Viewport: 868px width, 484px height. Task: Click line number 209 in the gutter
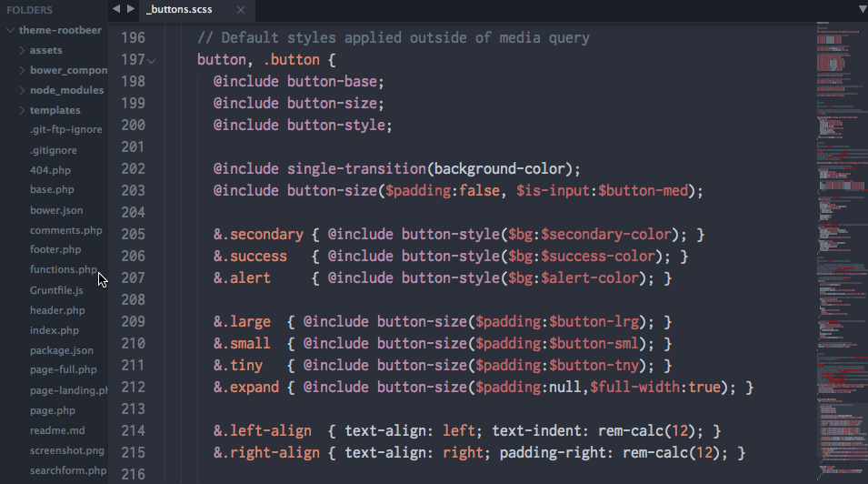tap(133, 322)
